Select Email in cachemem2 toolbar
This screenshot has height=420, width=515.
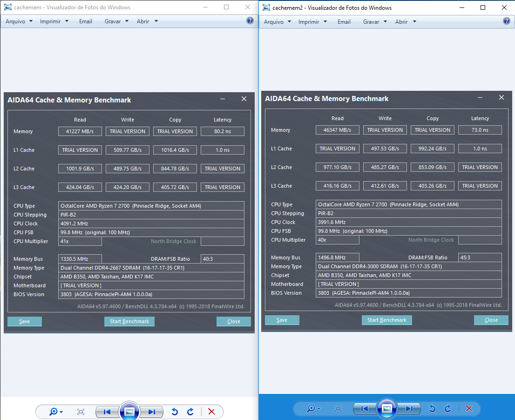pyautogui.click(x=344, y=22)
